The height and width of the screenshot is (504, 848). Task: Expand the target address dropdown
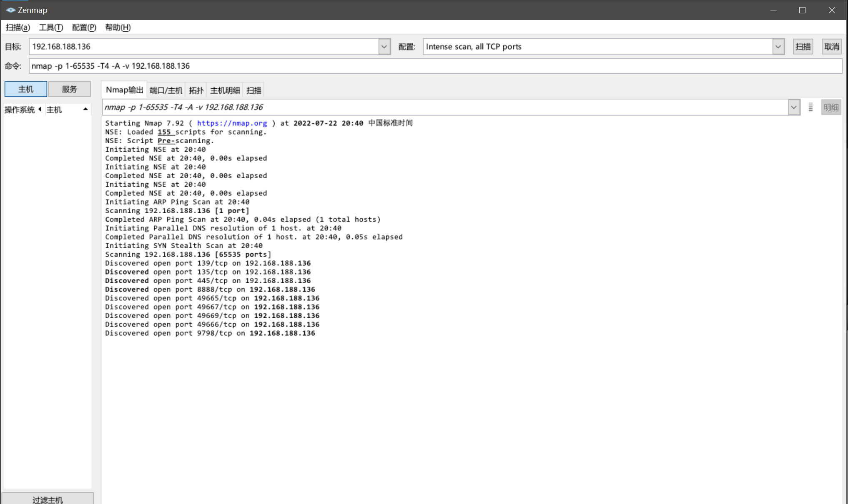tap(384, 47)
